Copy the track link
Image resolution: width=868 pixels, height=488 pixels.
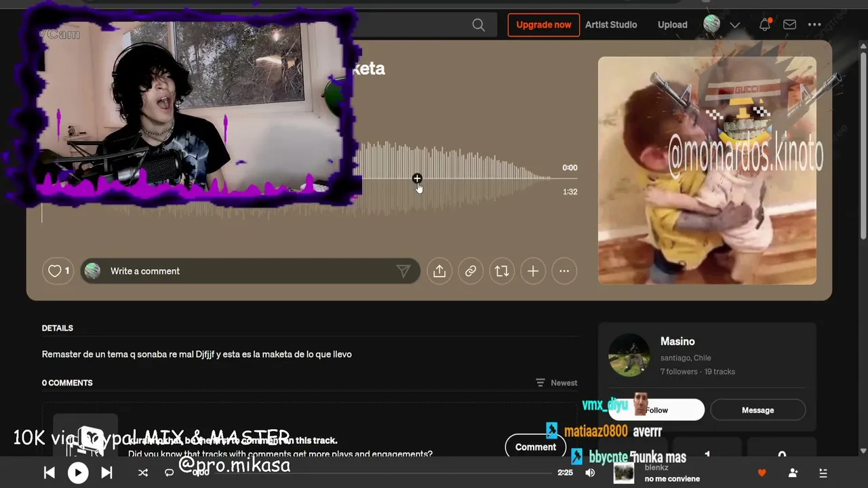point(471,271)
